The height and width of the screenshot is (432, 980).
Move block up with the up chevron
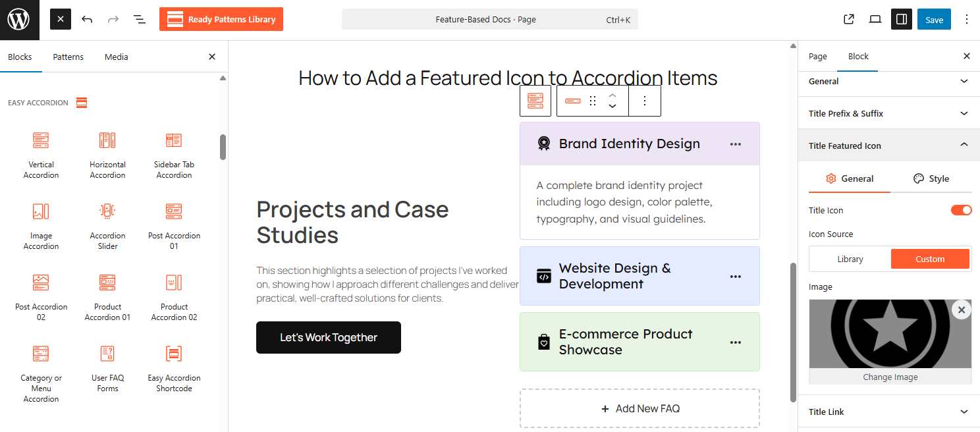[612, 95]
